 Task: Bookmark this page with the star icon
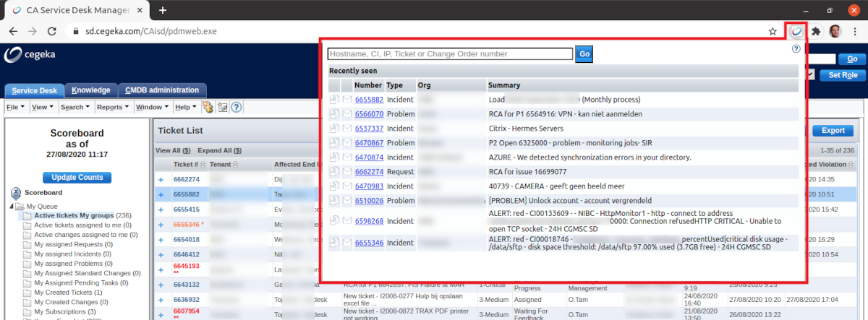(773, 32)
